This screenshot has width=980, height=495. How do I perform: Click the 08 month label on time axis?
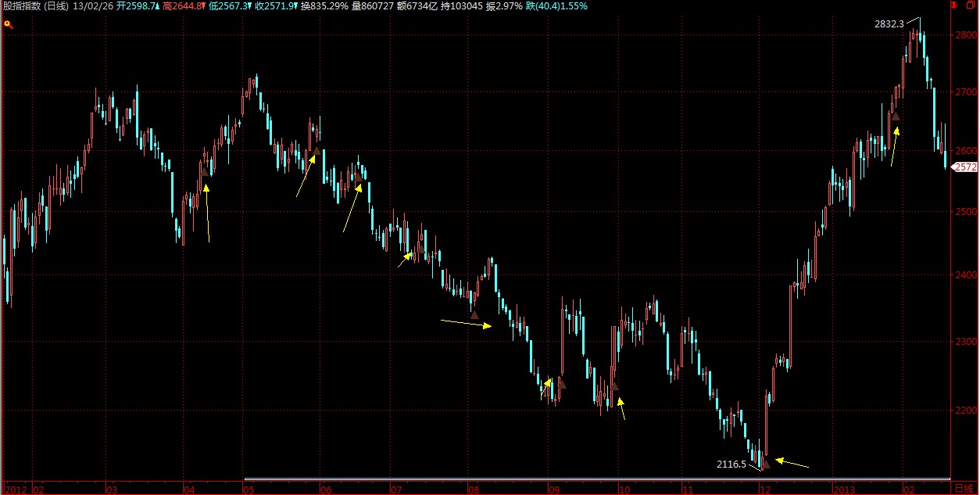coord(474,489)
